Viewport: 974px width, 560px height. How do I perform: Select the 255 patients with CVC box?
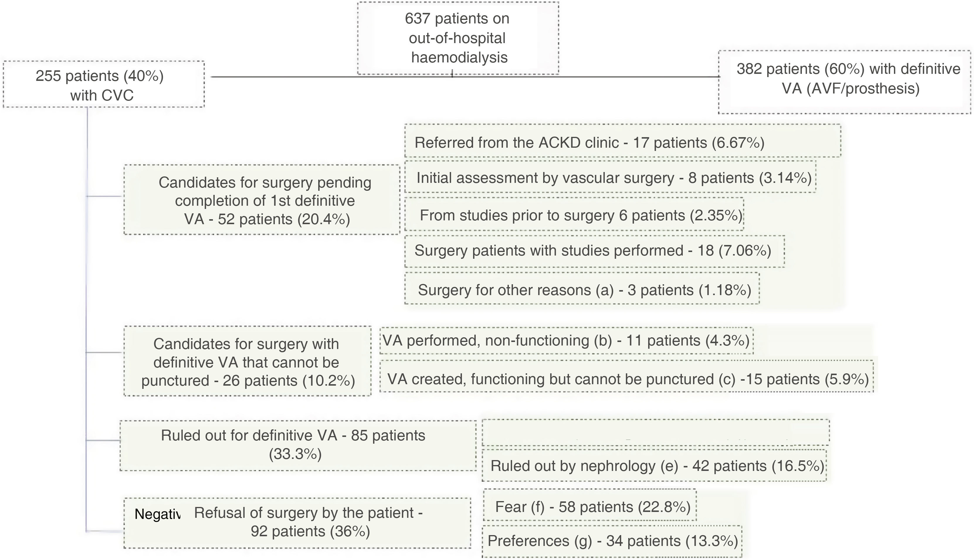pos(104,85)
